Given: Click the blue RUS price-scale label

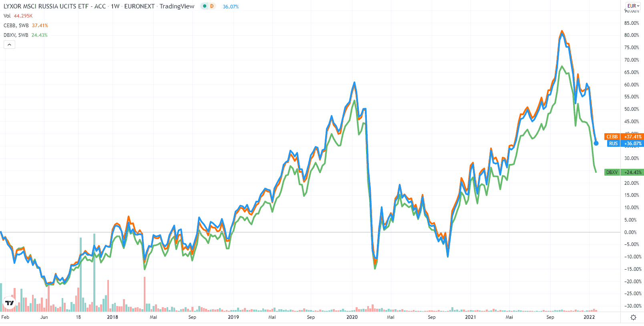Looking at the screenshot, I should click(614, 144).
